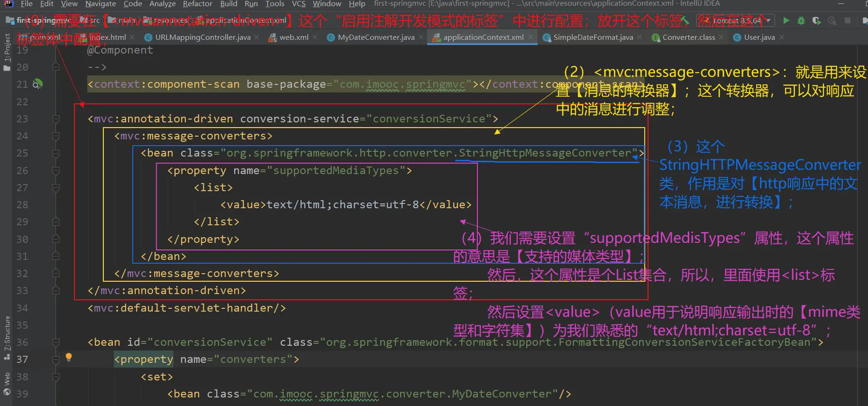868x406 pixels.
Task: Open the VCS menu
Action: pos(299,4)
